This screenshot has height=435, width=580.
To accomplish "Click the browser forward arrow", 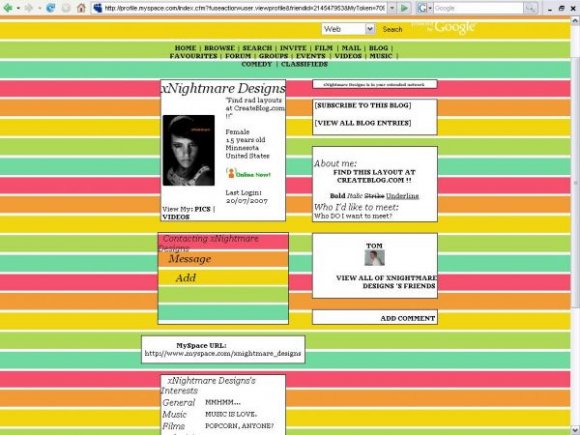I will (29, 8).
